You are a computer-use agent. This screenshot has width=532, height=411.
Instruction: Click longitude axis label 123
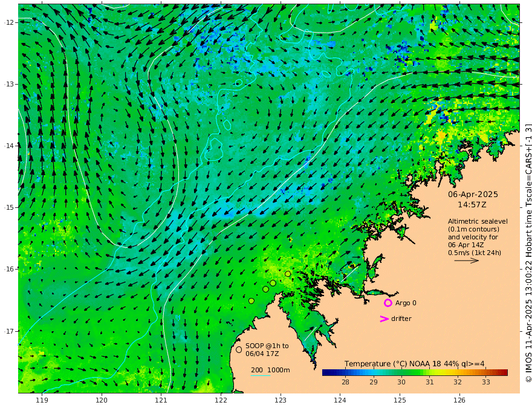pos(281,400)
